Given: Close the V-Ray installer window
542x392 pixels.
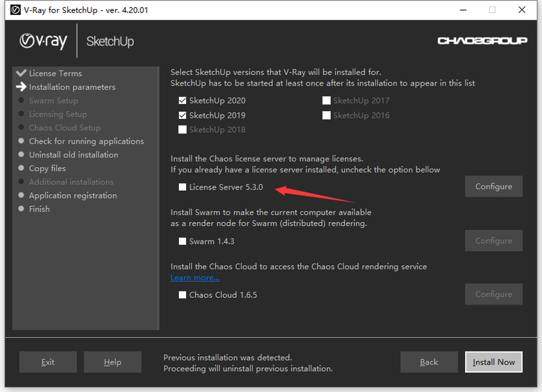Looking at the screenshot, I should [x=522, y=10].
